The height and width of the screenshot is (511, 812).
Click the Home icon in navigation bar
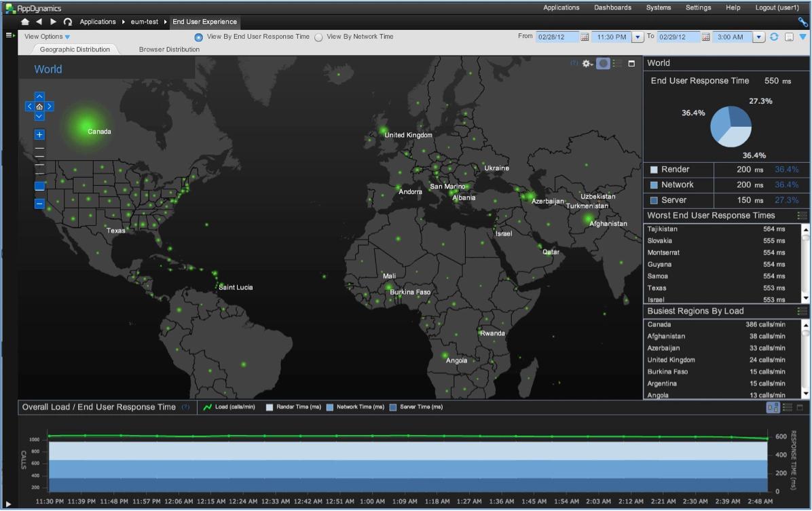(x=25, y=22)
